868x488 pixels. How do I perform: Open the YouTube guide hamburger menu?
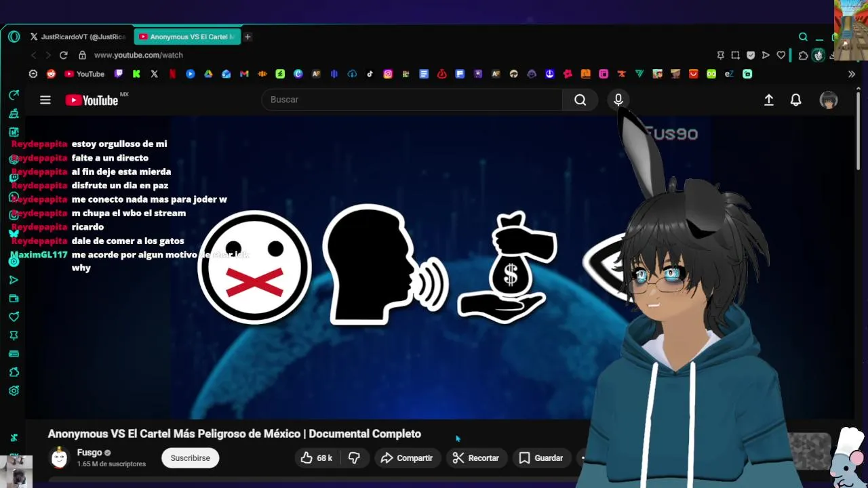(45, 100)
